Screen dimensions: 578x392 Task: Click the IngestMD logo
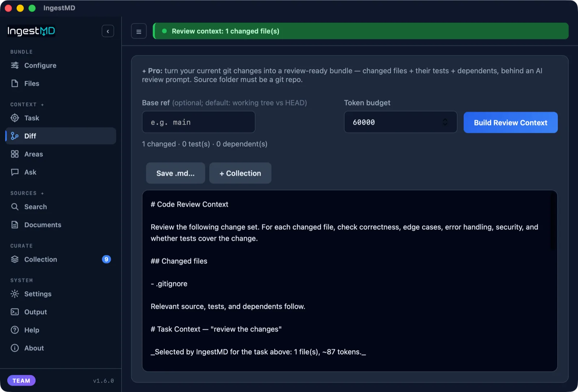(x=31, y=31)
